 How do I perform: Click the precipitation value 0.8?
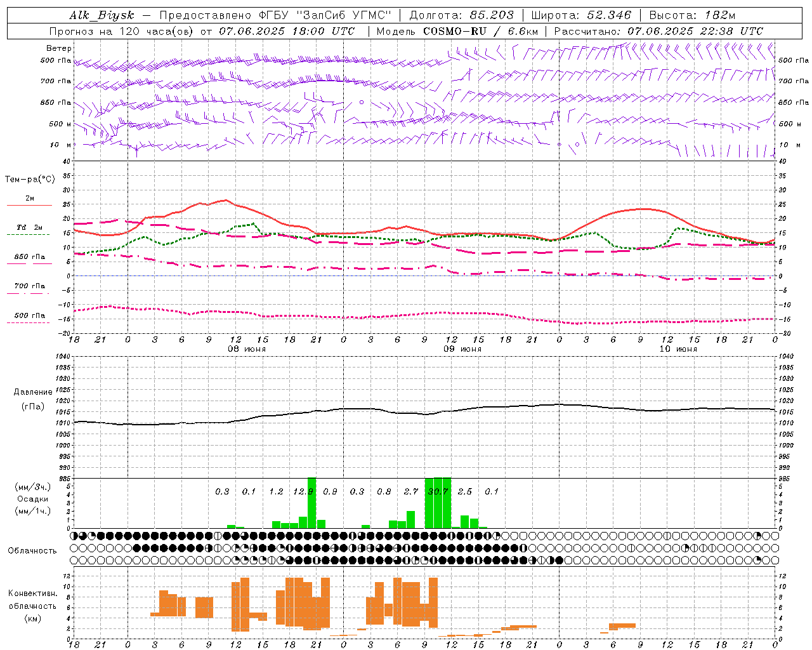coord(384,491)
